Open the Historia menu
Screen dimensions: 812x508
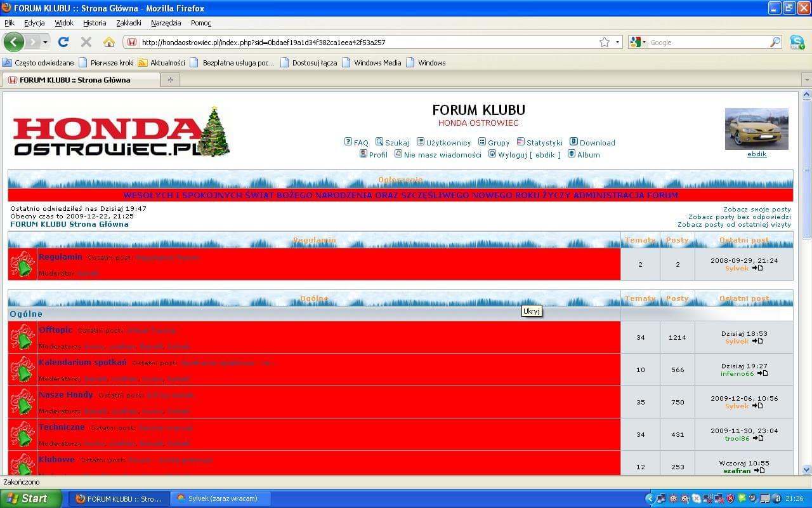[95, 23]
